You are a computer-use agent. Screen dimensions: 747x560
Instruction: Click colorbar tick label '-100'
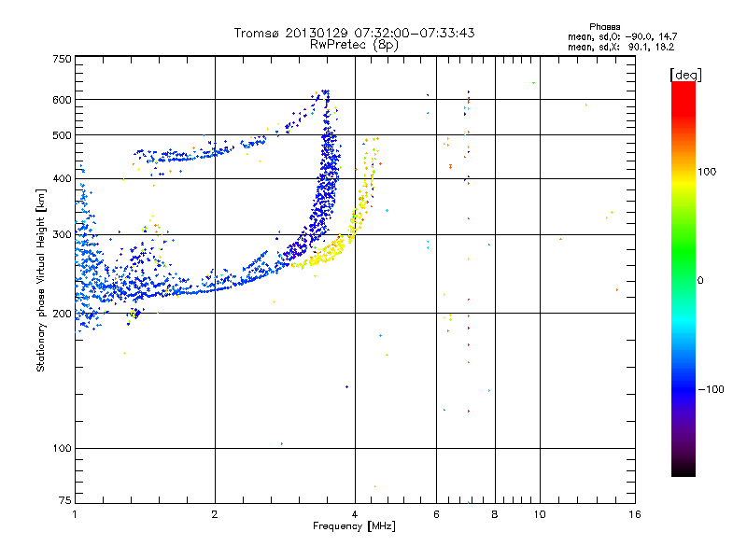(711, 389)
